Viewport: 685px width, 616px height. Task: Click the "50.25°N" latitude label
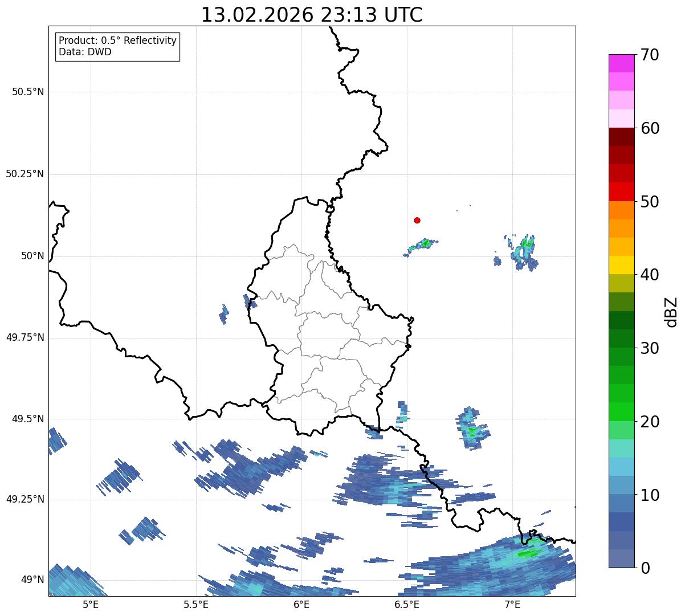click(x=25, y=174)
